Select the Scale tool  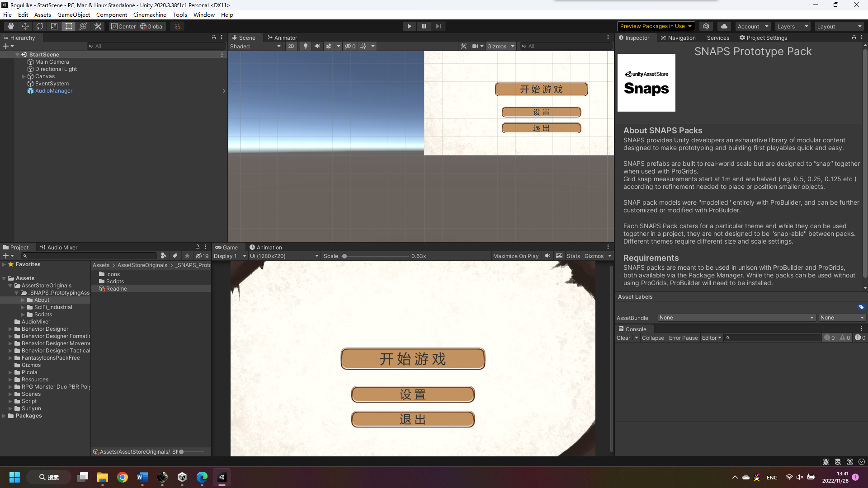[x=54, y=26]
